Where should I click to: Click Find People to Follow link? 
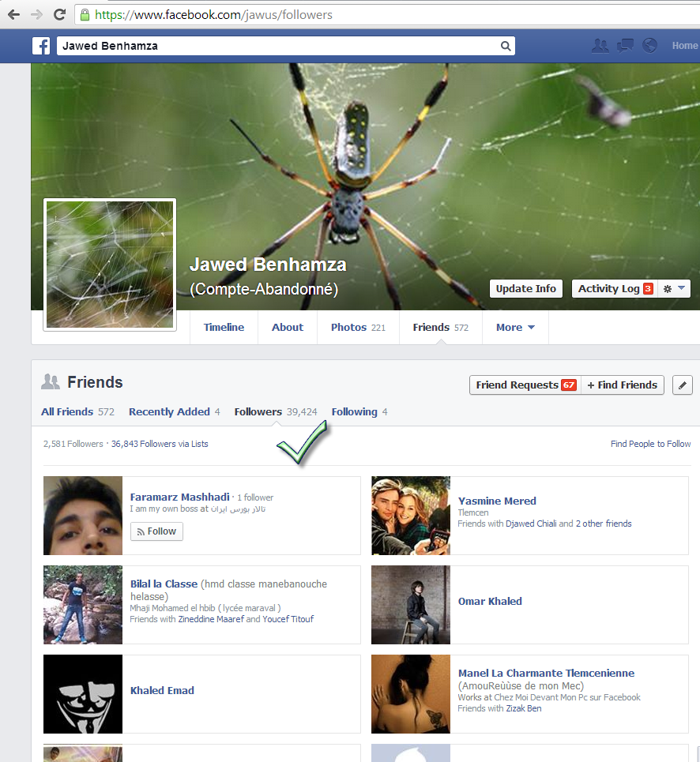650,444
